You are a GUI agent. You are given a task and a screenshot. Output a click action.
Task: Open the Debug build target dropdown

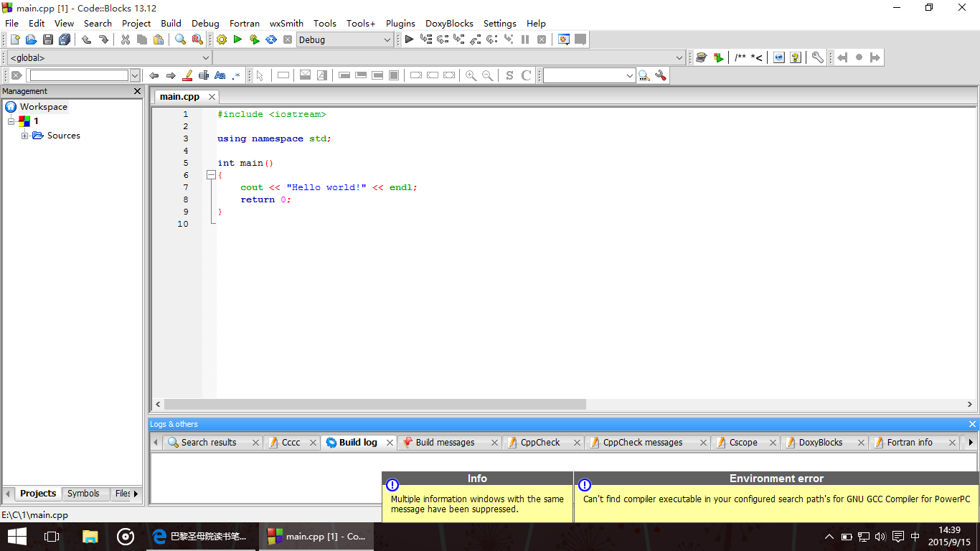387,40
